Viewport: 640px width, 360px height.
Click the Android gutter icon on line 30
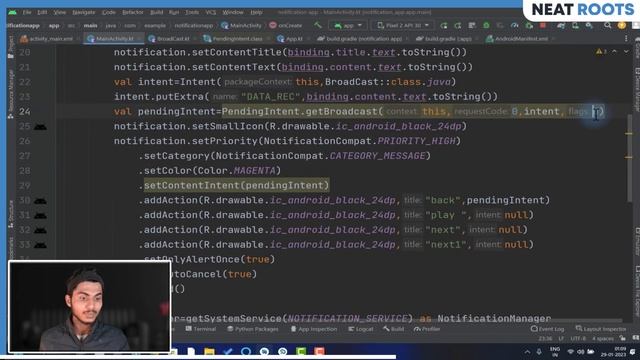(x=40, y=200)
